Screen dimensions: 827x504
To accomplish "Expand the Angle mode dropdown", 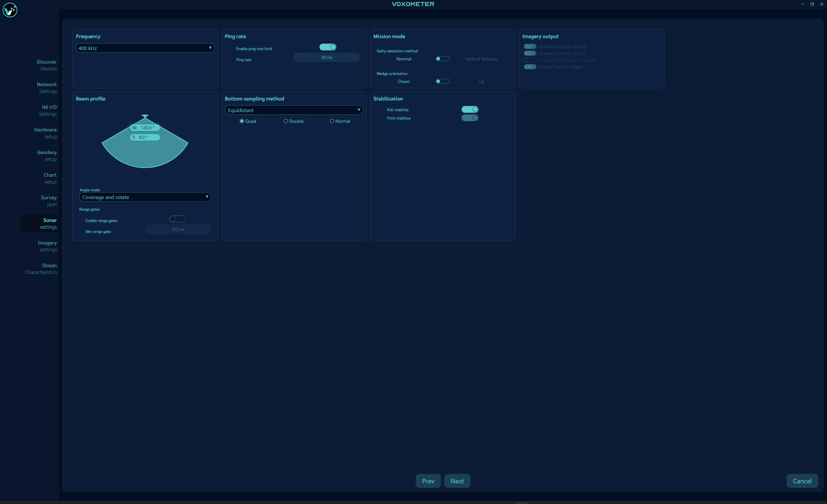I will click(145, 197).
